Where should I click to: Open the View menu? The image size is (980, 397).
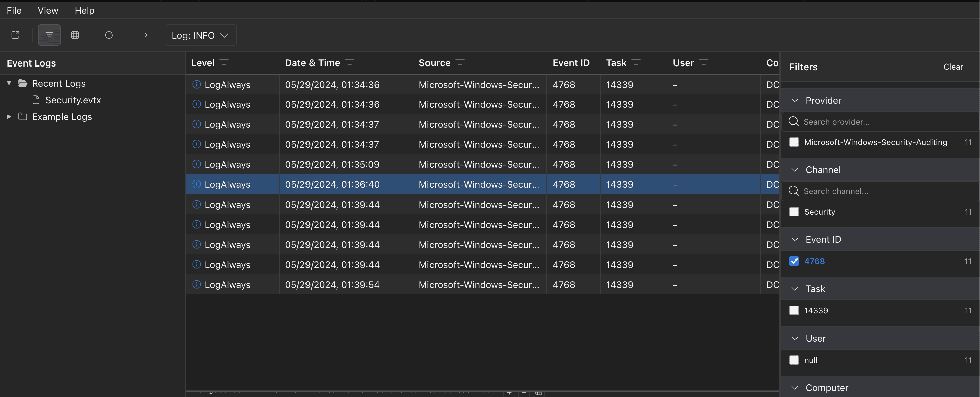coord(48,10)
